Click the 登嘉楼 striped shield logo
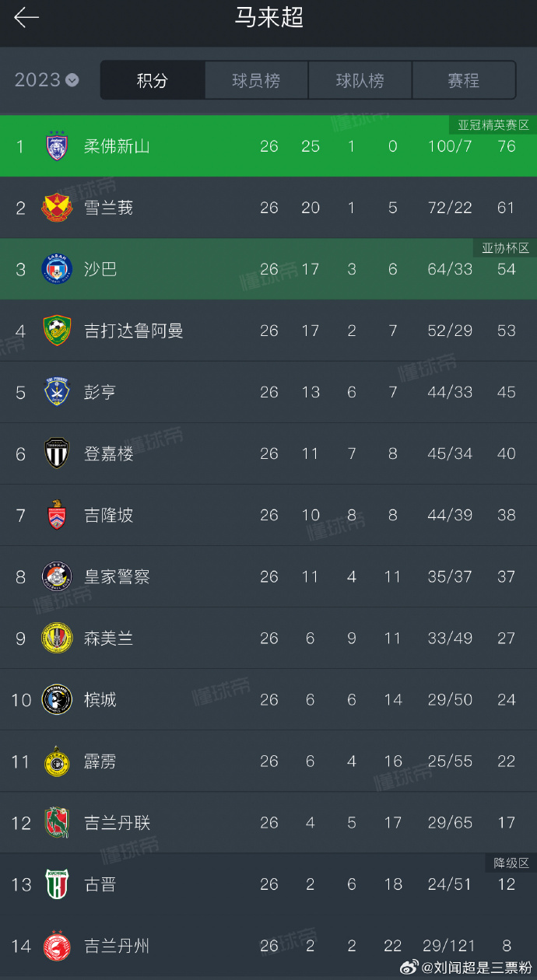Viewport: 537px width, 980px height. tap(57, 453)
